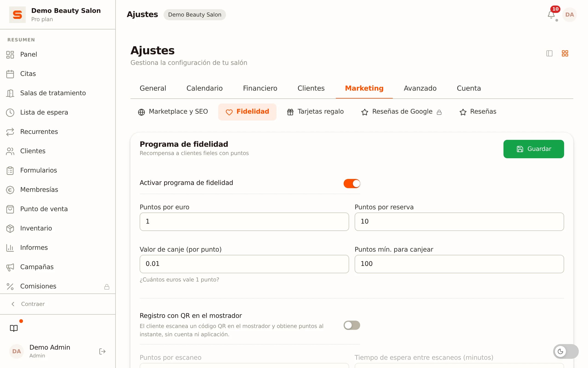
Task: Open Marketplace y SEO subtab
Action: pyautogui.click(x=173, y=112)
